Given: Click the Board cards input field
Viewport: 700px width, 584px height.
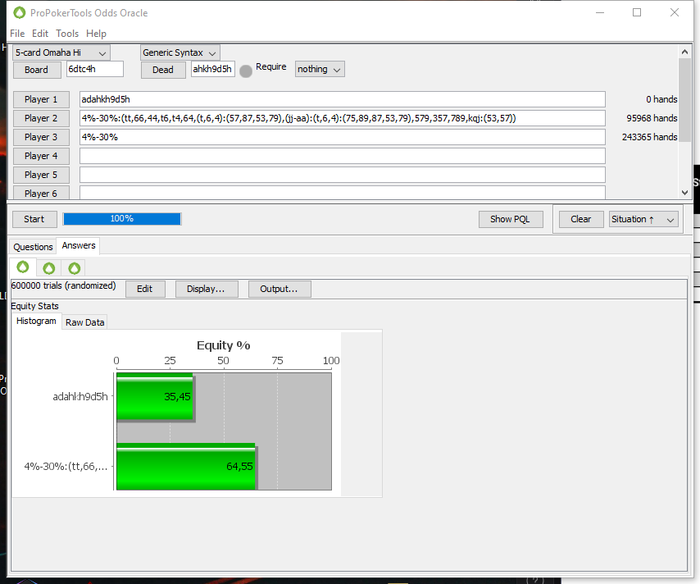Looking at the screenshot, I should point(95,69).
